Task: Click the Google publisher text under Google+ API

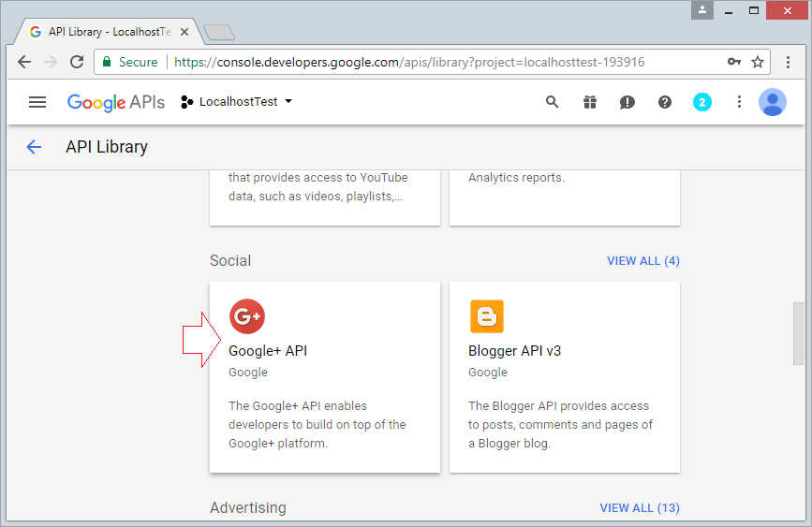Action: pyautogui.click(x=248, y=373)
